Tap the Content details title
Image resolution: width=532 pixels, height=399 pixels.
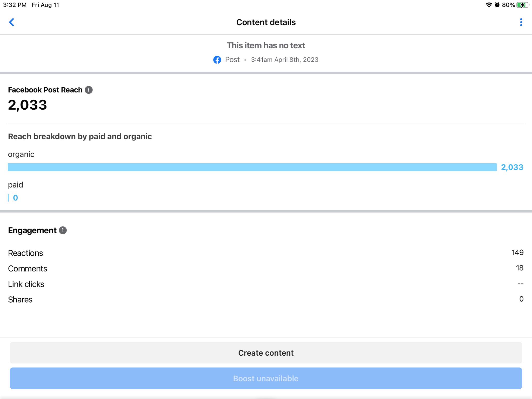(266, 22)
